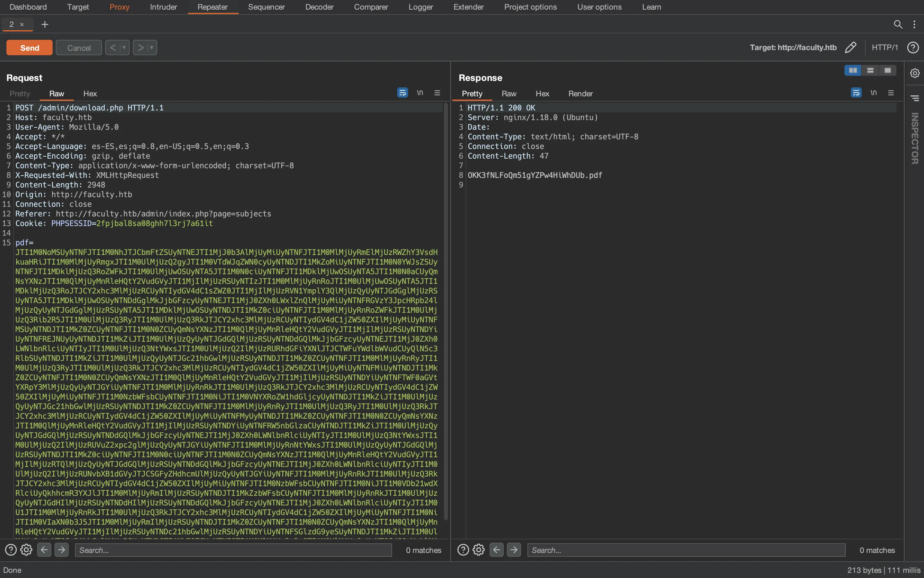Expand the Inspector side panel
This screenshot has width=924, height=578.
914,138
